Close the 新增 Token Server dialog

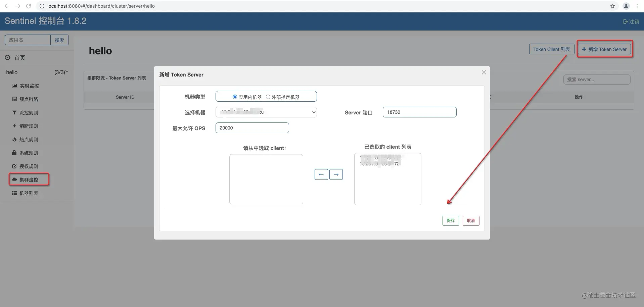pyautogui.click(x=484, y=72)
